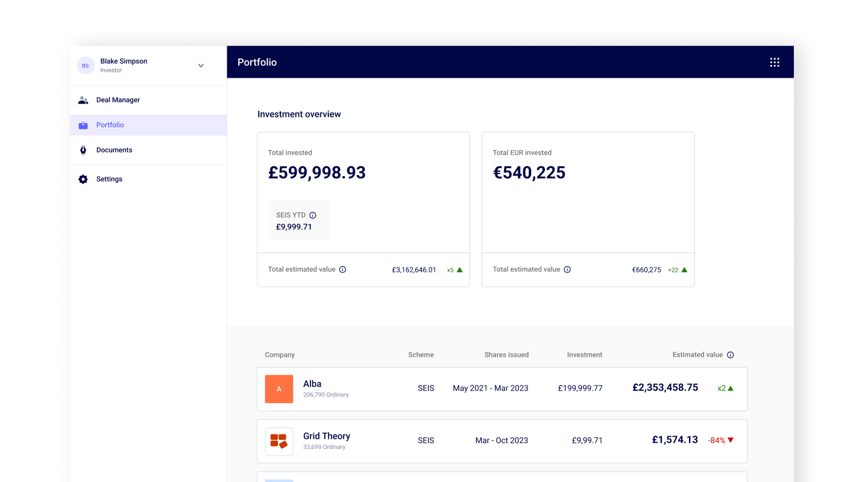Click the SEIS YTD info icon
Viewport: 868px width, 482px height.
pos(313,215)
